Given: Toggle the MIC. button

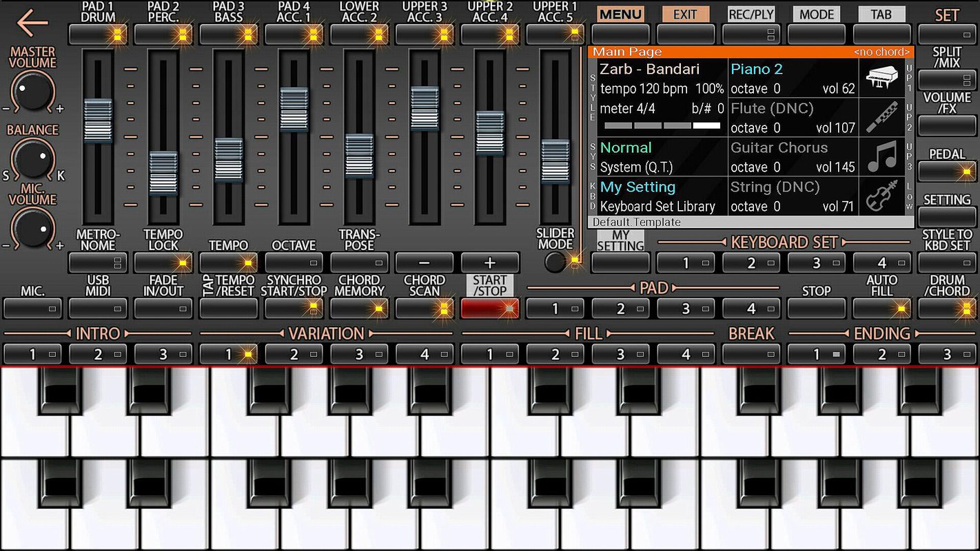Looking at the screenshot, I should [32, 309].
